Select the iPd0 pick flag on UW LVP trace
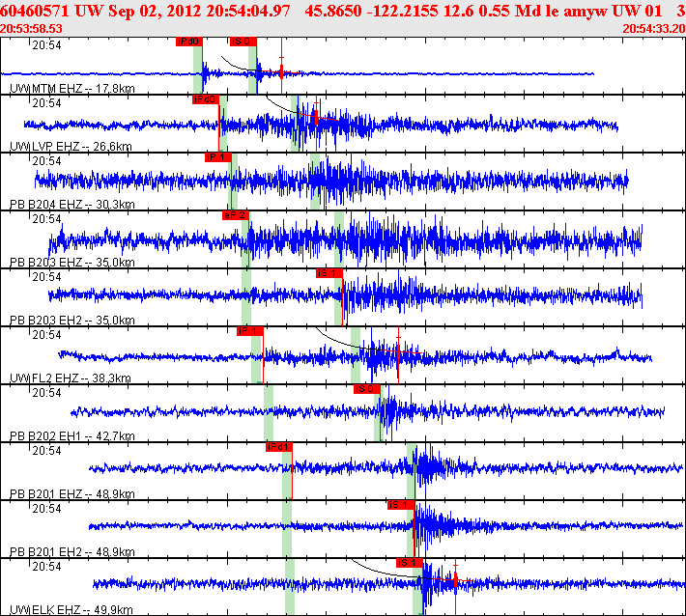The height and width of the screenshot is (616, 686). point(205,99)
